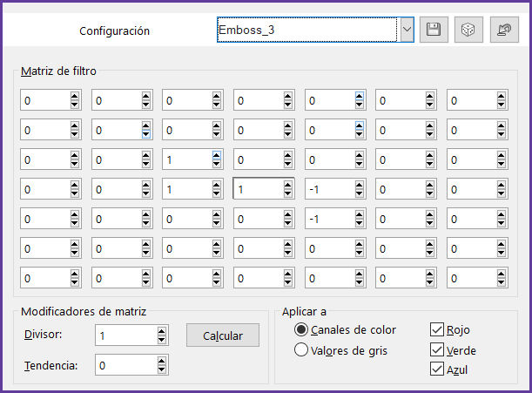Disable the Azul channel checkbox
The image size is (532, 393).
pyautogui.click(x=437, y=369)
